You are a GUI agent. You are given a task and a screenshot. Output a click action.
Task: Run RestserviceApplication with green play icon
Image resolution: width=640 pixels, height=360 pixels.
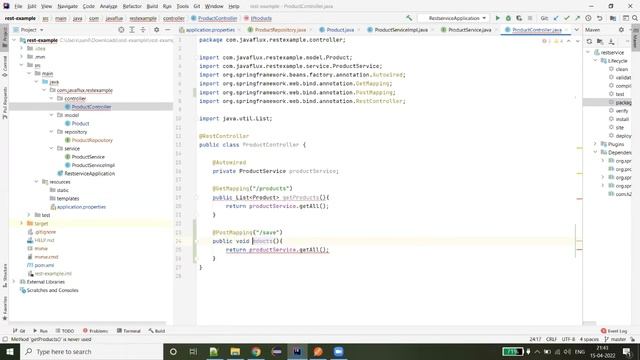(x=498, y=18)
